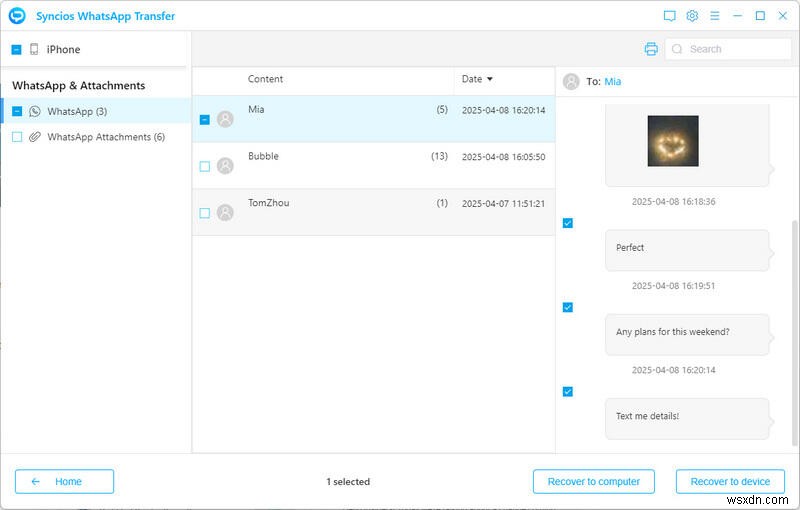Click the avatar next to To: Mia
This screenshot has width=800, height=510.
click(571, 82)
